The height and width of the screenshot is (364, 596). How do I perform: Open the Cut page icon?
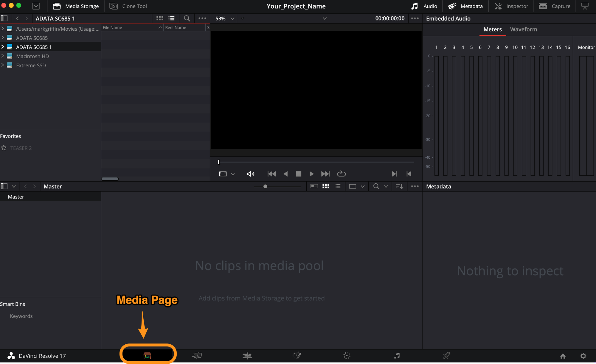[x=197, y=355]
